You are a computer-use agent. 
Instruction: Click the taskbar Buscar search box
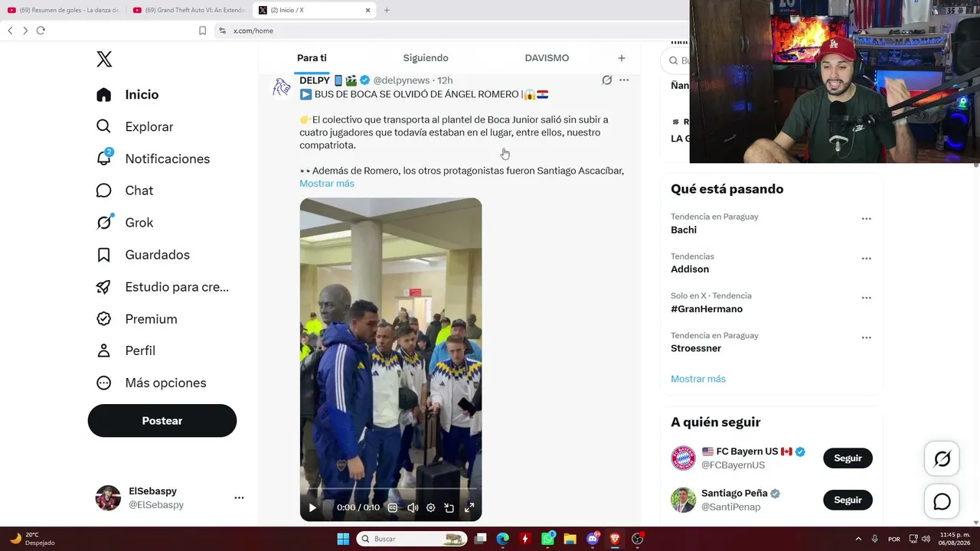[412, 539]
